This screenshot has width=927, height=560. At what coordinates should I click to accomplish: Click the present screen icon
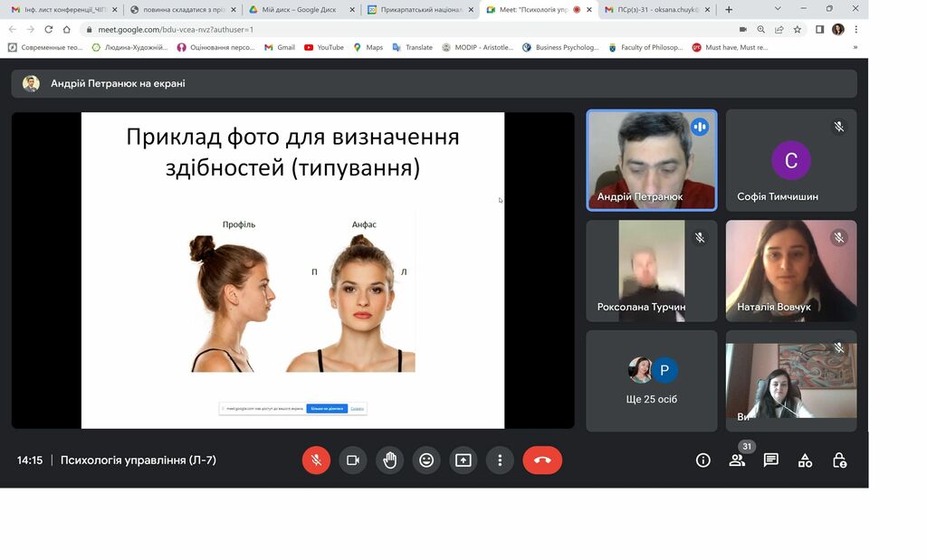[463, 460]
